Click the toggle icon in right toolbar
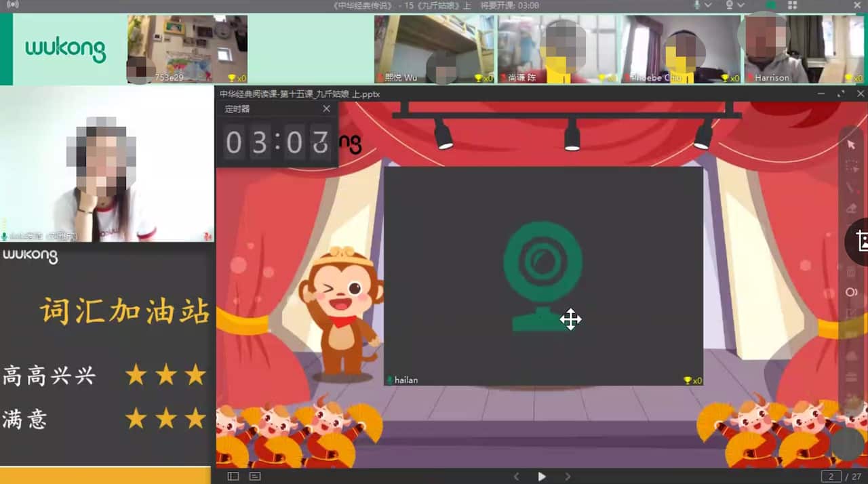The height and width of the screenshot is (484, 868). click(x=851, y=292)
